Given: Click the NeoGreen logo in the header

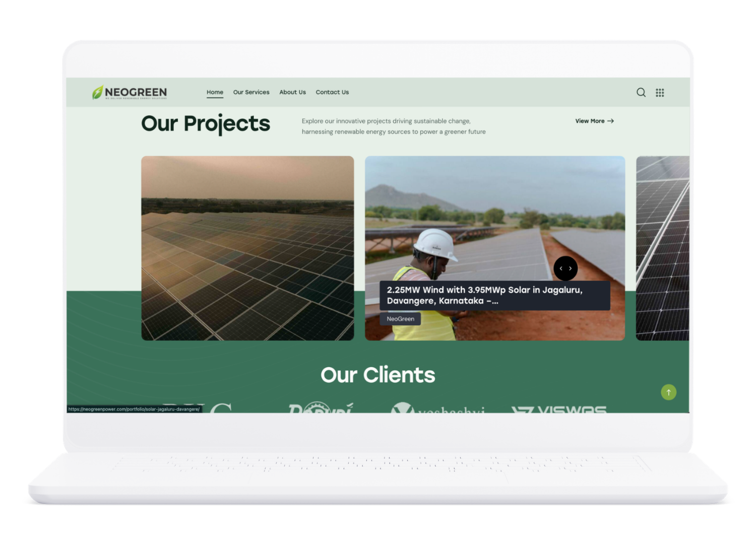Looking at the screenshot, I should [x=130, y=92].
